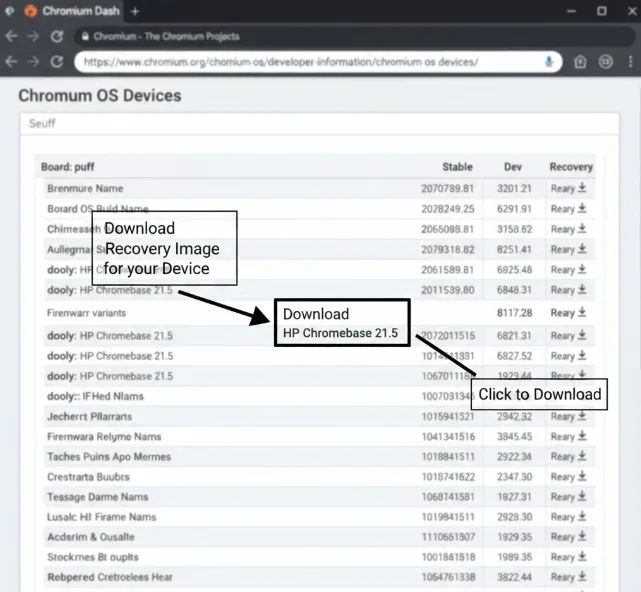
Task: Download recovery for Teasage Darme Nams
Action: 582,497
